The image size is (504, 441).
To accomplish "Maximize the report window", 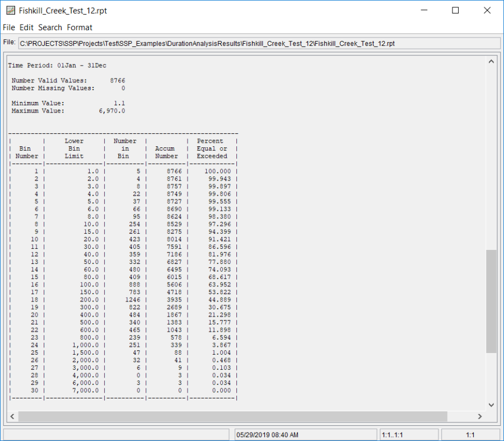I will (455, 10).
